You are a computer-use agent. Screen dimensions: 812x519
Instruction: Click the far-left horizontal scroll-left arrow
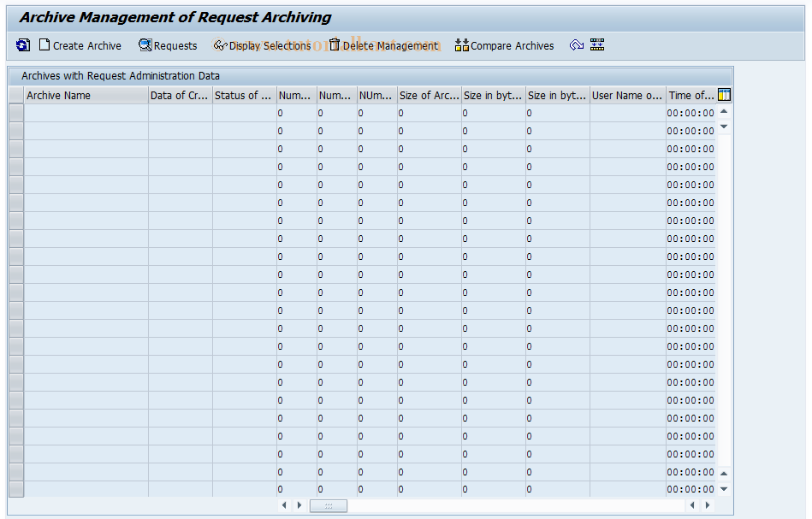[x=284, y=505]
